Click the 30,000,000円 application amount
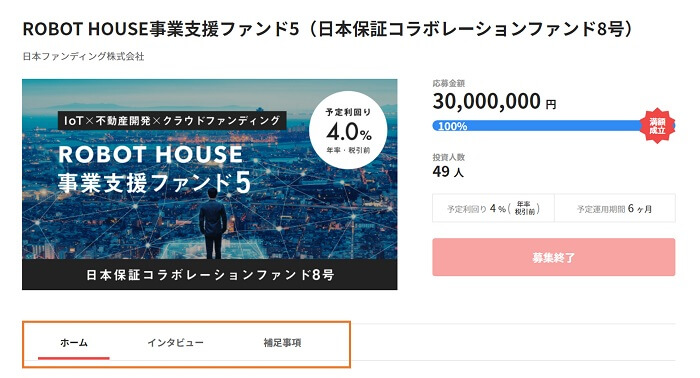The width and height of the screenshot is (700, 378). [494, 101]
